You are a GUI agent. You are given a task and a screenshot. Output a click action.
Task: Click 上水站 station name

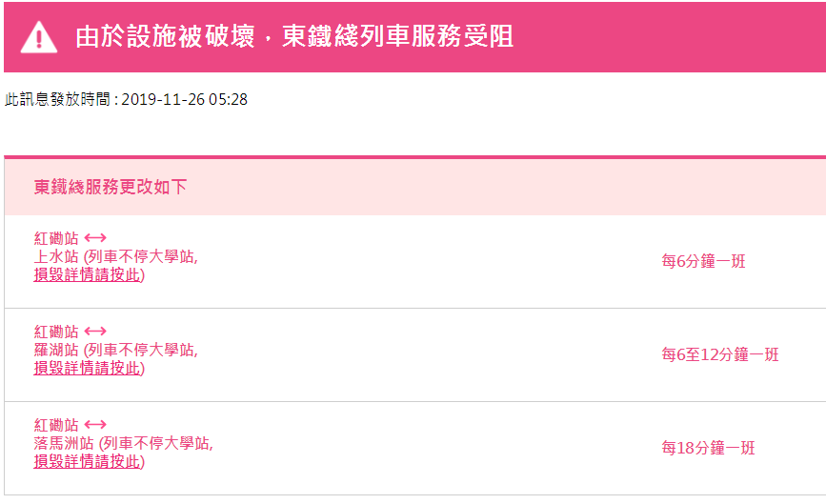[x=56, y=257]
